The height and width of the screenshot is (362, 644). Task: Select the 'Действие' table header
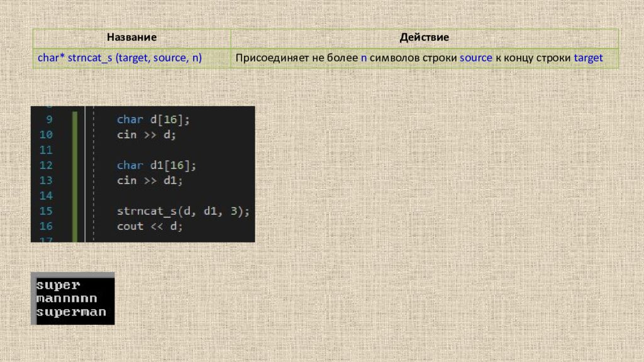coord(425,37)
